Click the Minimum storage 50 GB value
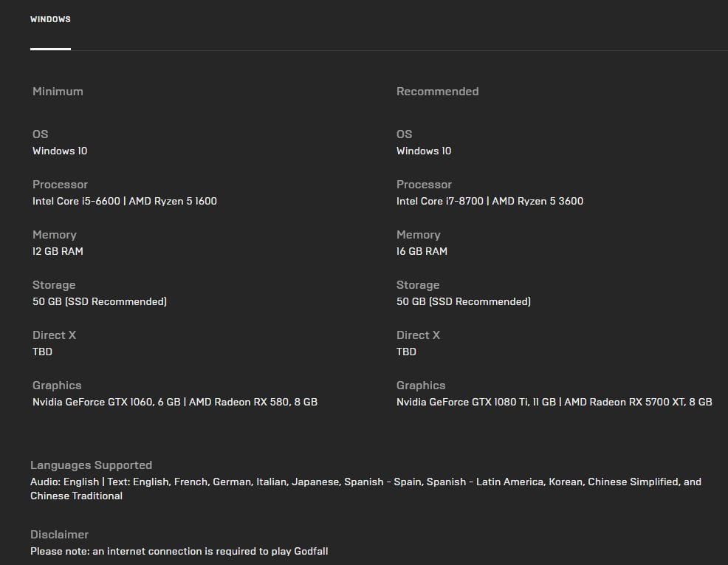This screenshot has width=728, height=565. (100, 301)
